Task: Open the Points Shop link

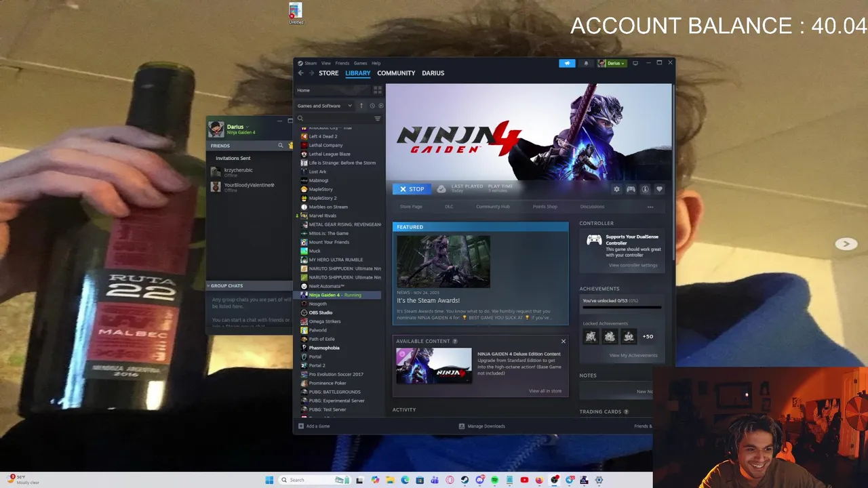Action: coord(545,207)
